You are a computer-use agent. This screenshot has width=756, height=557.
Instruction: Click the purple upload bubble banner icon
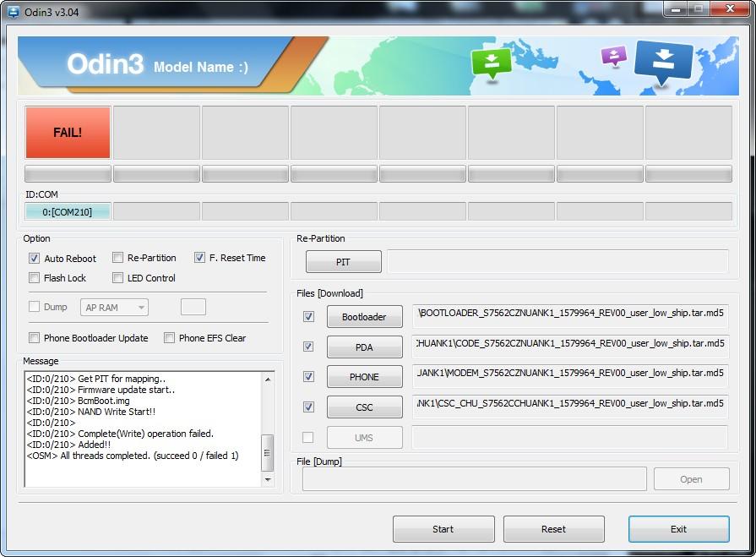614,56
